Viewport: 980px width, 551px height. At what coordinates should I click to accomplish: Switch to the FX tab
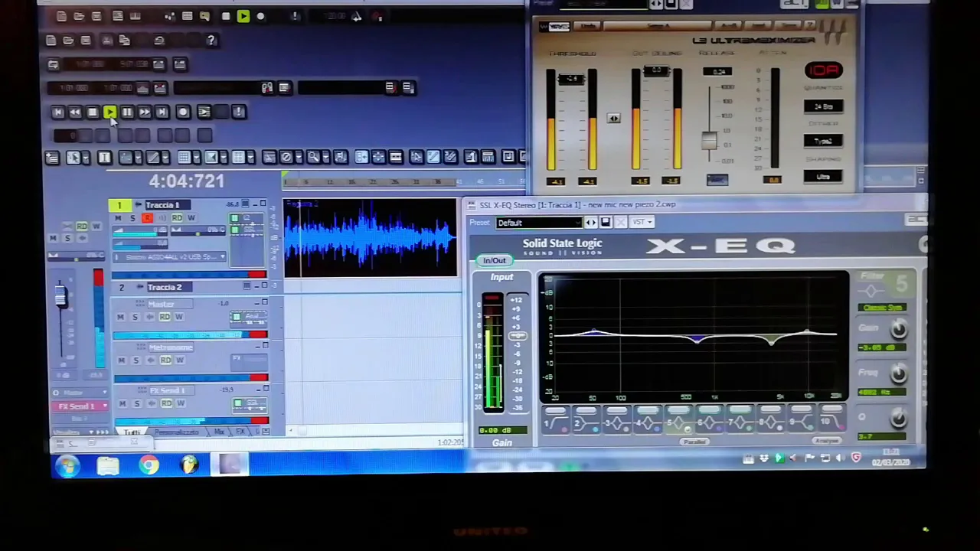(x=241, y=432)
